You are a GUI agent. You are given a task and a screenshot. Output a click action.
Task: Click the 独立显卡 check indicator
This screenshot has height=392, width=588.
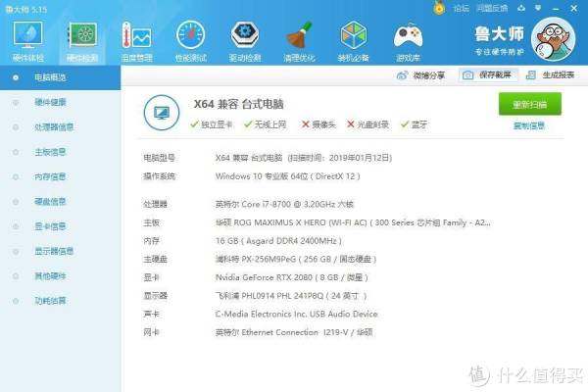[x=211, y=124]
